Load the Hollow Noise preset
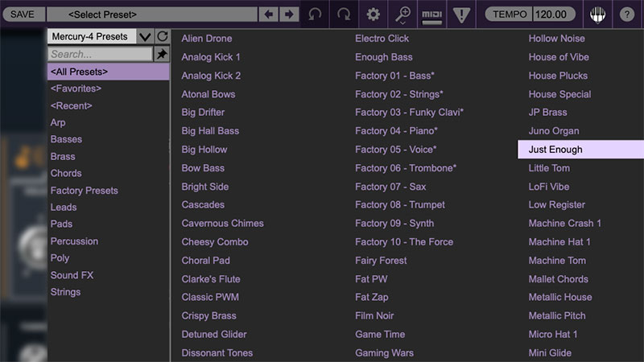This screenshot has height=362, width=644. (556, 39)
